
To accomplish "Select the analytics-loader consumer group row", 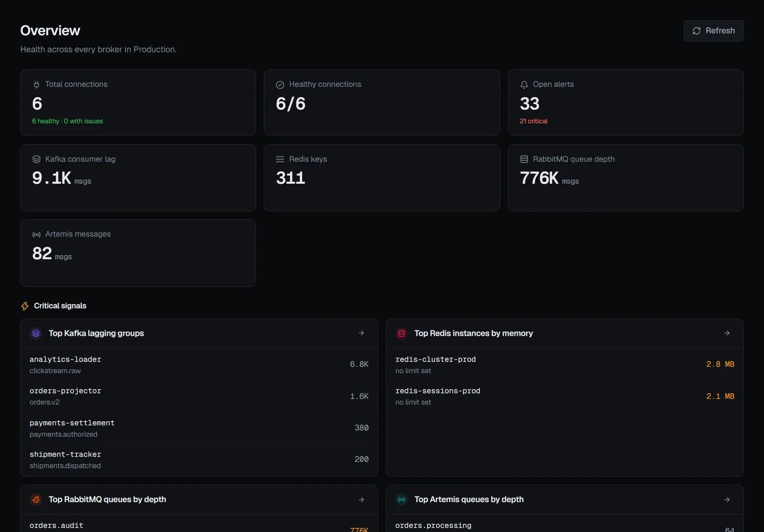I will click(199, 364).
